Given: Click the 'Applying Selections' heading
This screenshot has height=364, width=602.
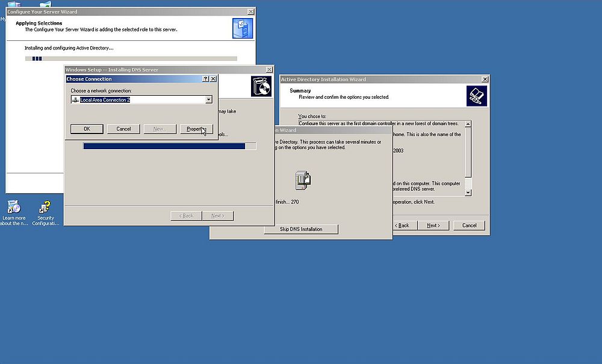Looking at the screenshot, I should tap(39, 23).
